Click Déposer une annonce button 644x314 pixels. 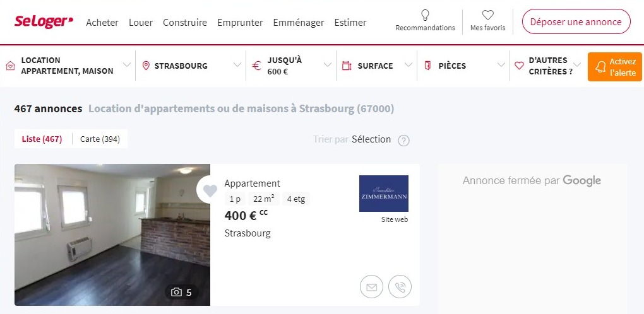tap(576, 21)
